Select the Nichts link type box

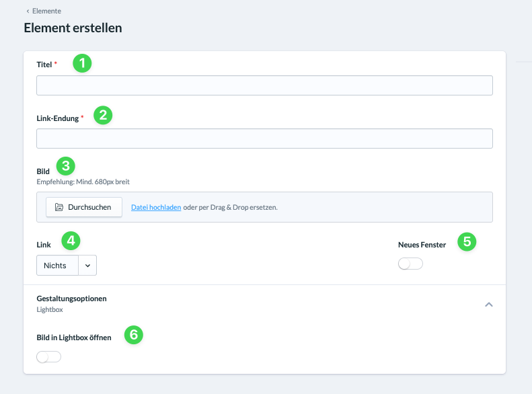coord(57,266)
